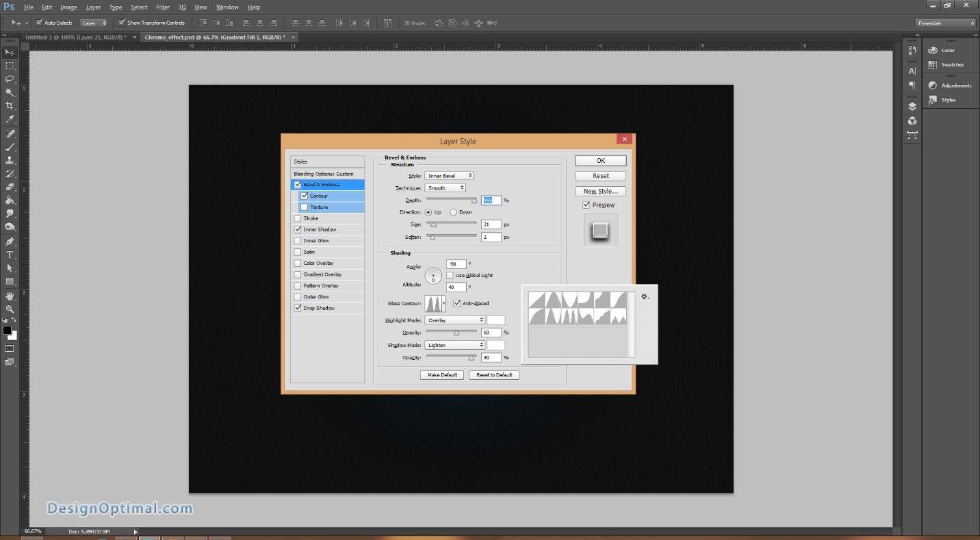Open the Layers panel icon
The width and height of the screenshot is (980, 540).
pos(912,107)
